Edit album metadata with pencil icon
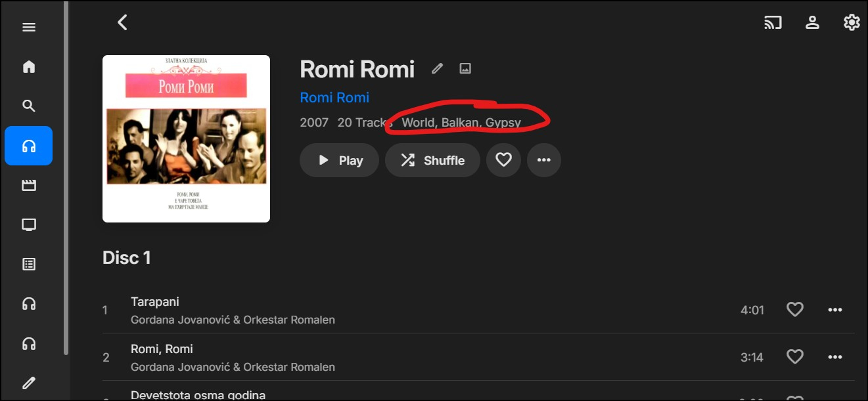 437,68
